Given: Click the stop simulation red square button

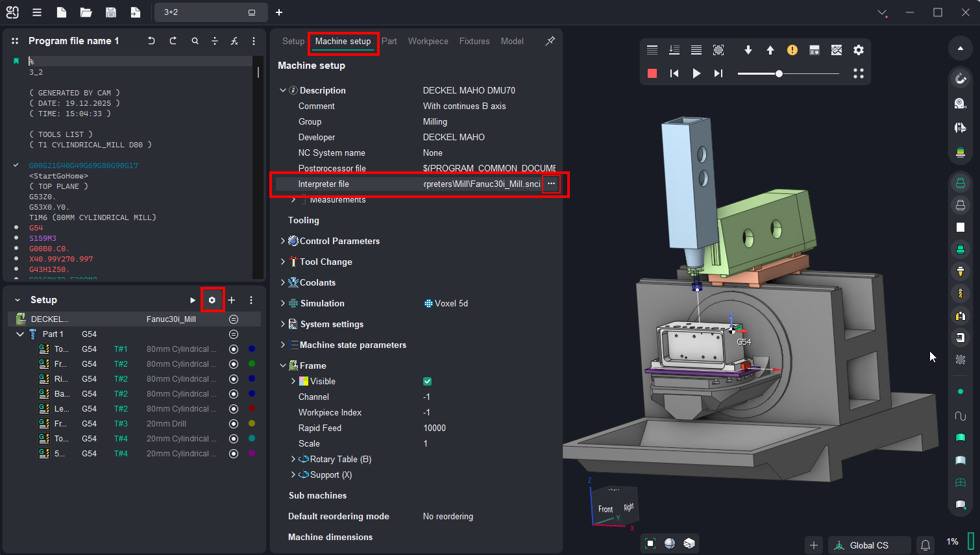Looking at the screenshot, I should (652, 73).
